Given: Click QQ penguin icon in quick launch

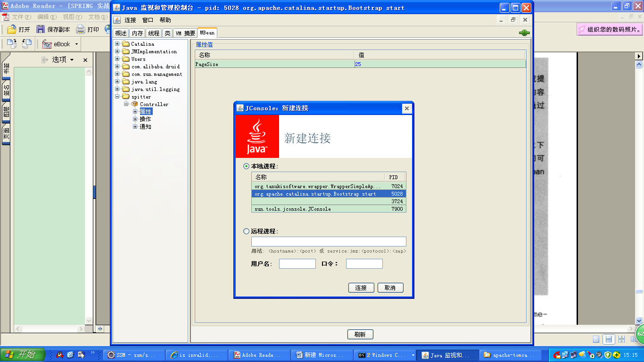Looking at the screenshot, I should coord(60,354).
